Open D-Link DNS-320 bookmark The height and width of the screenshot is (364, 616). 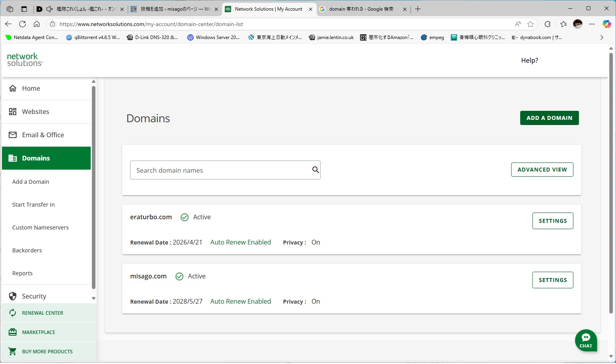(x=152, y=37)
